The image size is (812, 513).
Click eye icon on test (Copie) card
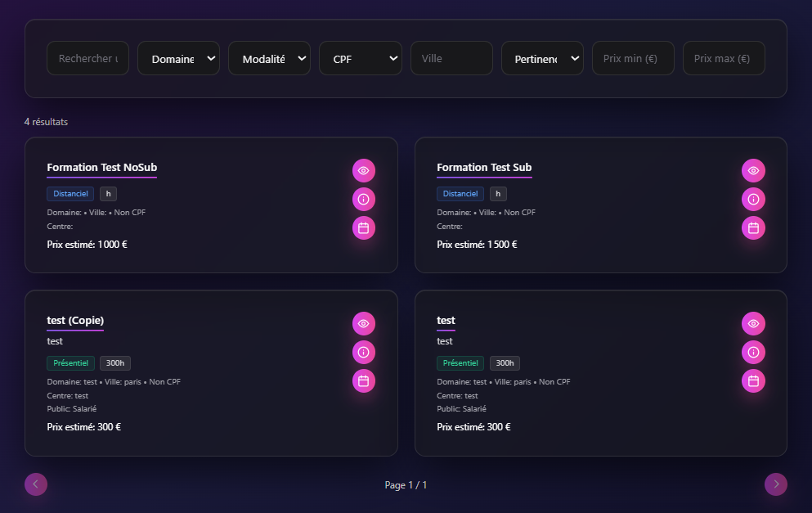[364, 323]
